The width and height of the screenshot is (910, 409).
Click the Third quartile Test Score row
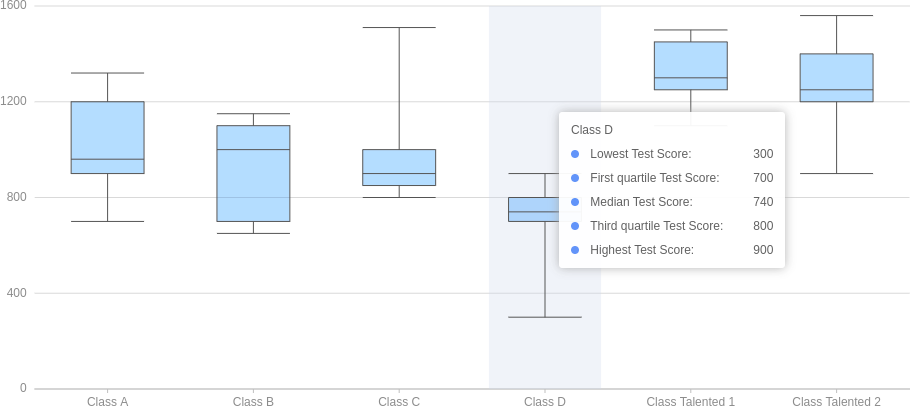click(x=670, y=226)
